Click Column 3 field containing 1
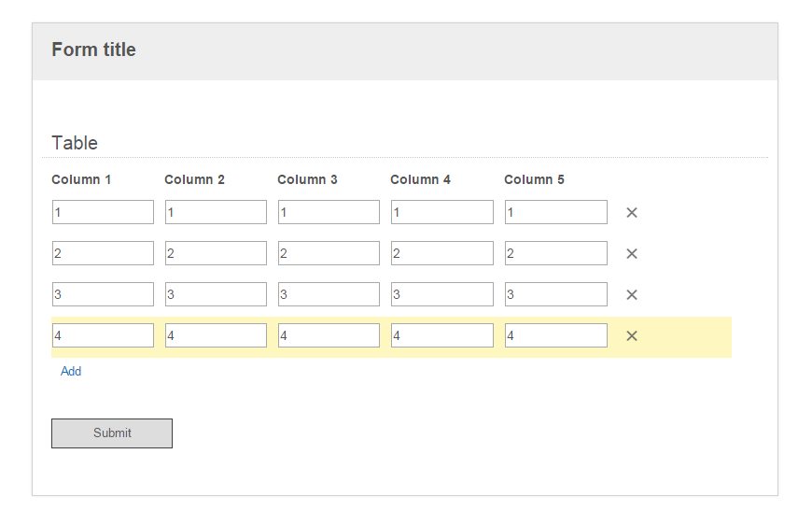Viewport: 812px width, 525px height. point(329,212)
